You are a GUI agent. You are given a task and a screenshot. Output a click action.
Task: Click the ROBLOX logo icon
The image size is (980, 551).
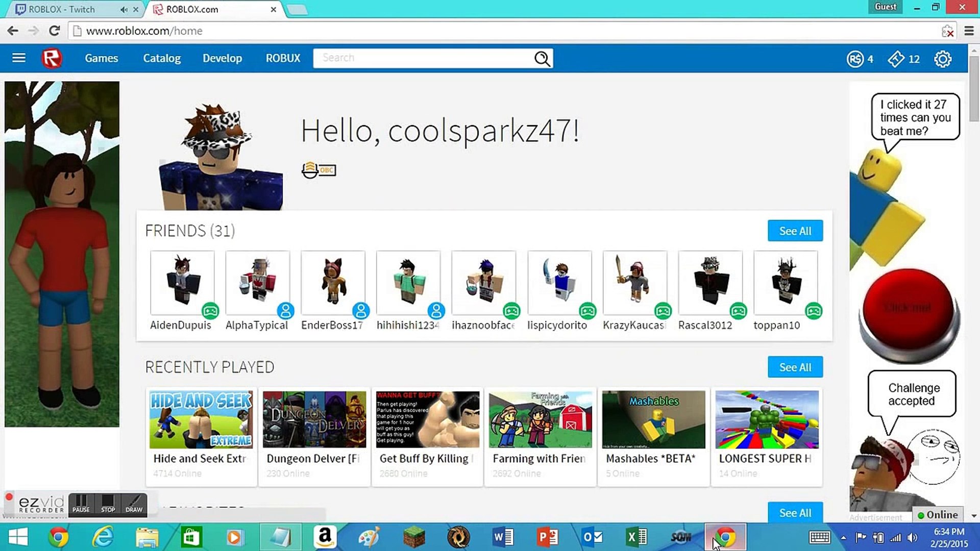52,58
